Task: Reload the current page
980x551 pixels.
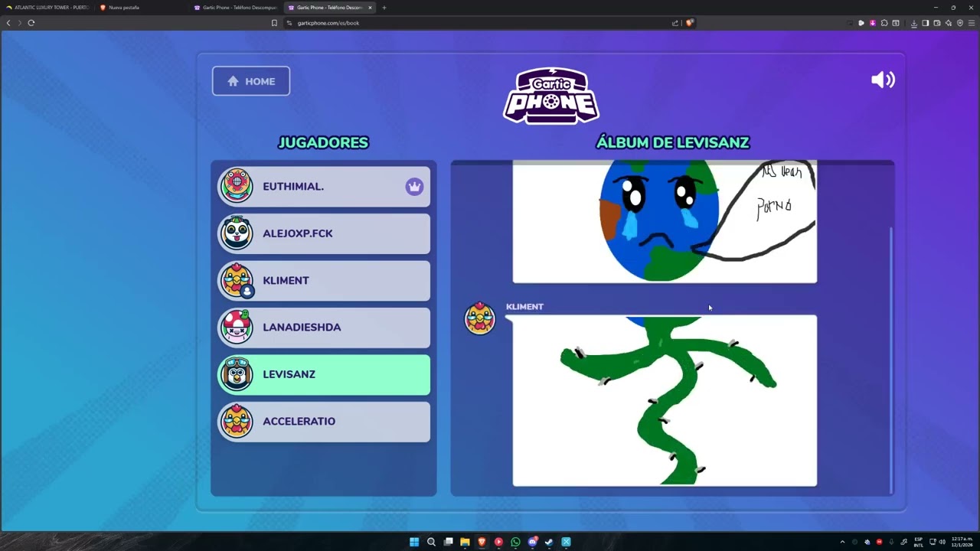Action: click(x=31, y=23)
